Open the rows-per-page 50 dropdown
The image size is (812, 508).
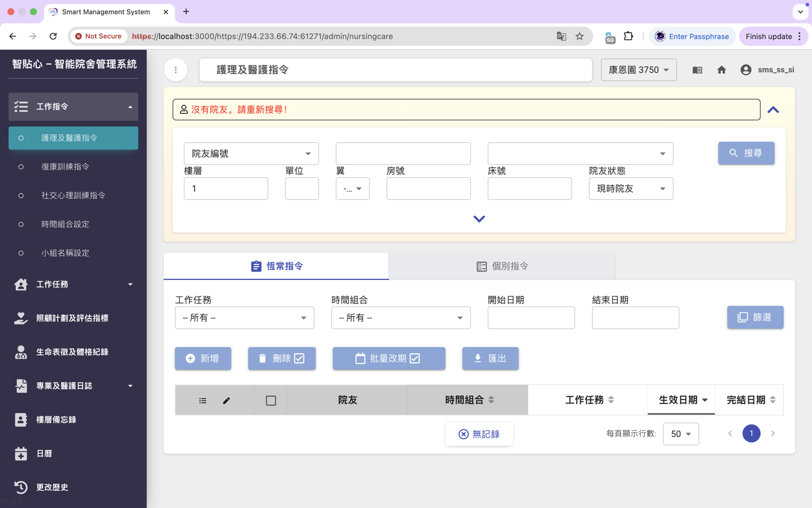click(681, 434)
